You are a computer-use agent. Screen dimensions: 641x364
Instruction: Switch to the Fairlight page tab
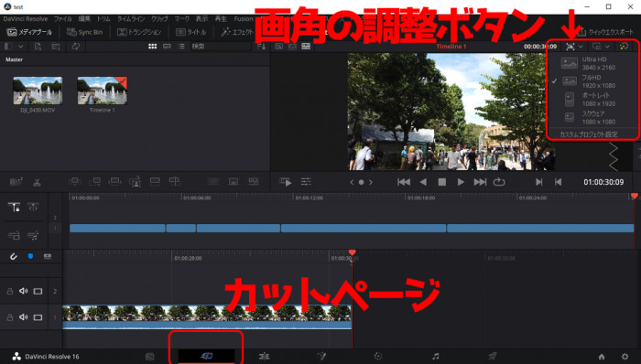point(435,357)
